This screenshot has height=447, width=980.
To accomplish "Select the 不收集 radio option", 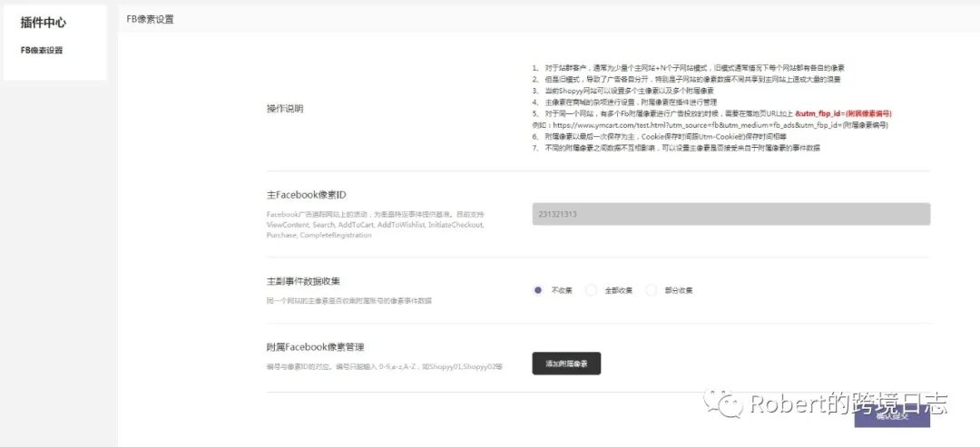I will click(x=538, y=290).
